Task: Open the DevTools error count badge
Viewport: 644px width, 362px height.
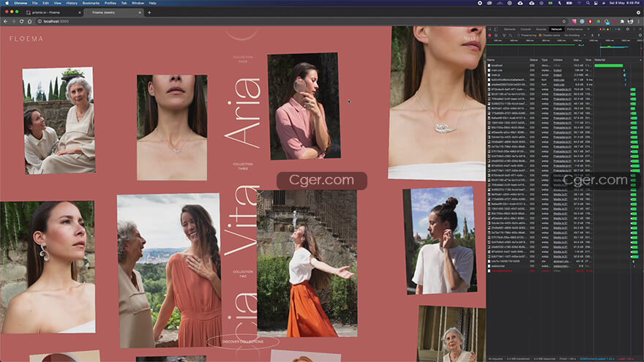Action: pos(602,29)
